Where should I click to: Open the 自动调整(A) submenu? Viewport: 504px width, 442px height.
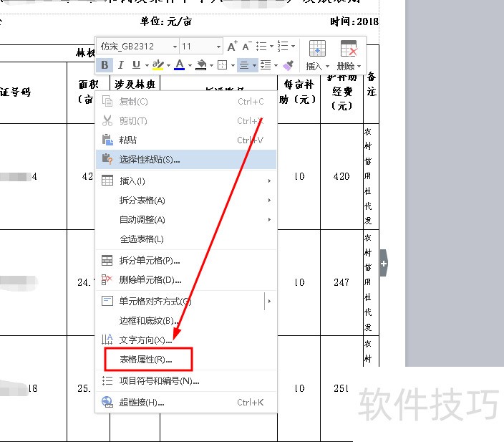[x=186, y=220]
